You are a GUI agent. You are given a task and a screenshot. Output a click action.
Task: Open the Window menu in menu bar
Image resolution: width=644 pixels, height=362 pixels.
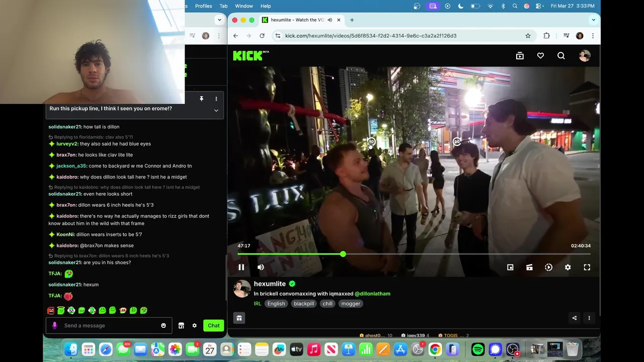click(x=244, y=6)
